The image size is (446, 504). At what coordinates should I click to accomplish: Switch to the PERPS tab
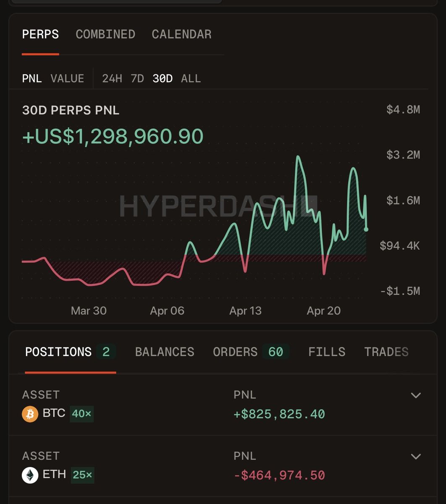(x=40, y=34)
